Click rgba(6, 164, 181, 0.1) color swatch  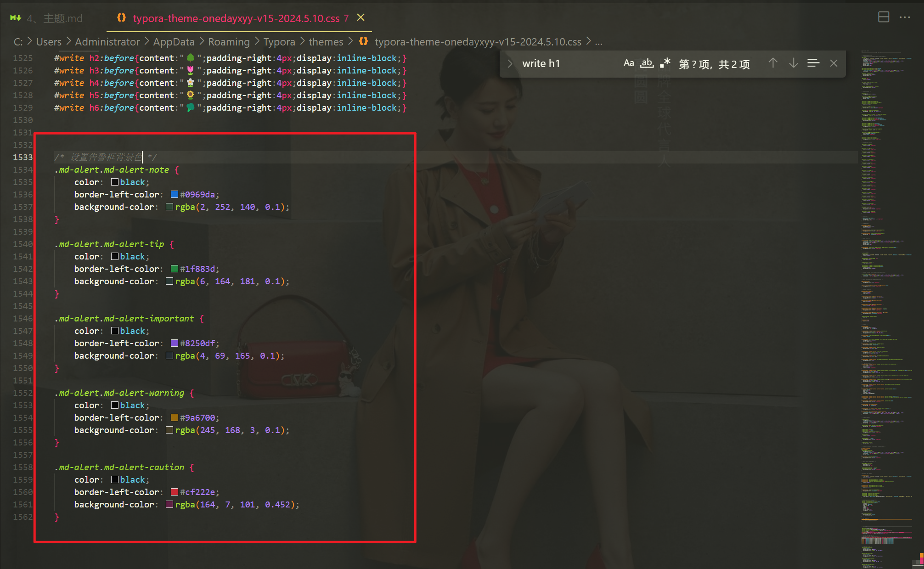(169, 281)
